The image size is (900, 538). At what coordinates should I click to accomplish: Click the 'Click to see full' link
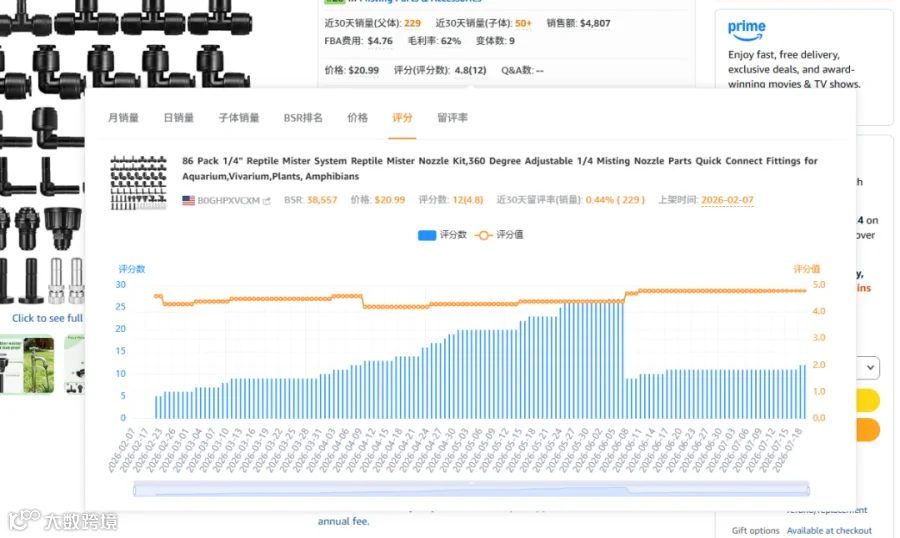pyautogui.click(x=48, y=318)
